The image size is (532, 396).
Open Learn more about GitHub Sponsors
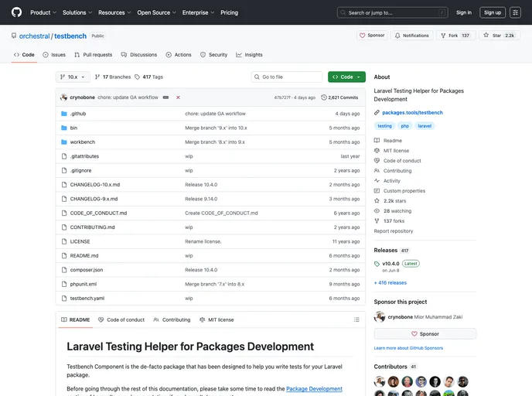tap(408, 348)
